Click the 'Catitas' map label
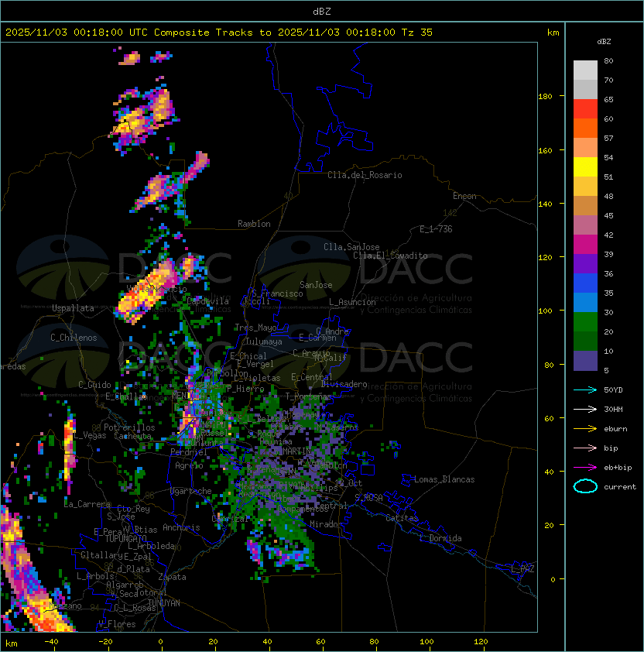Image resolution: width=644 pixels, height=652 pixels. [x=402, y=518]
